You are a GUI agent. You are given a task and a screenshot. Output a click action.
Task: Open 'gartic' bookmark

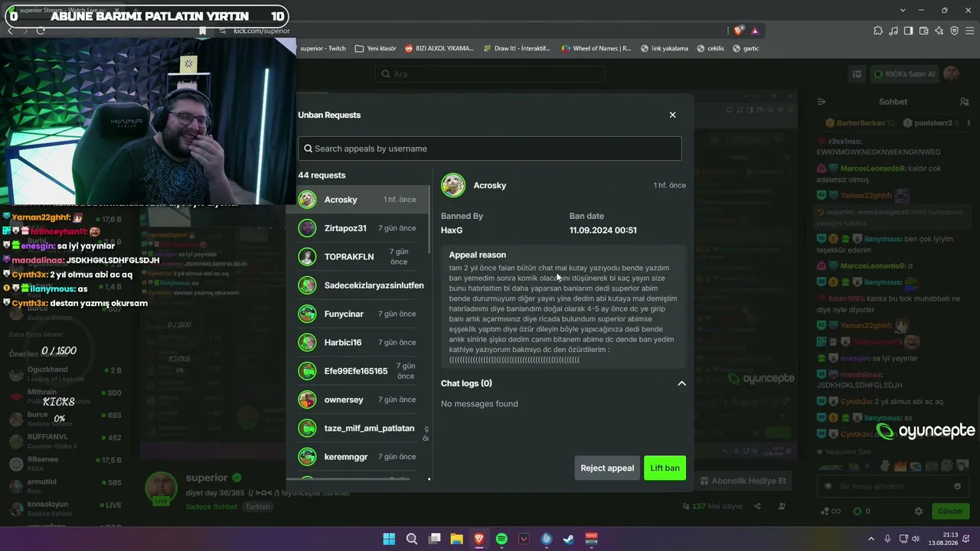tap(746, 48)
